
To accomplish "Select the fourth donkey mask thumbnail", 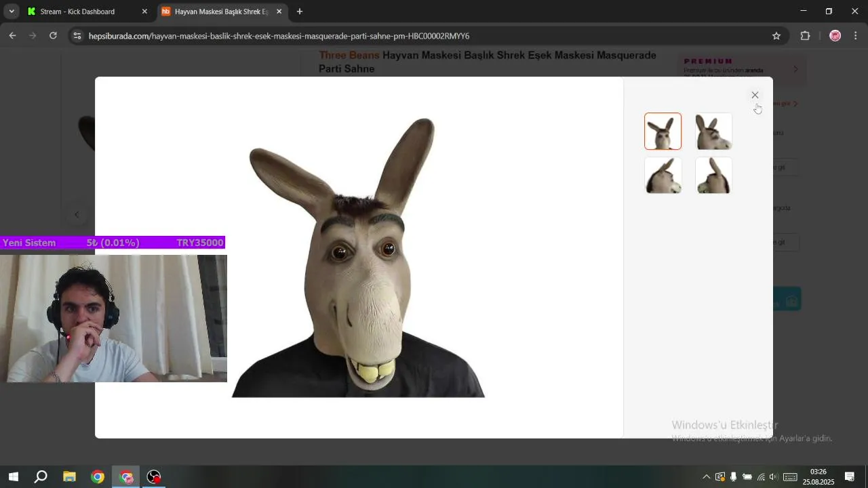I will tap(713, 176).
